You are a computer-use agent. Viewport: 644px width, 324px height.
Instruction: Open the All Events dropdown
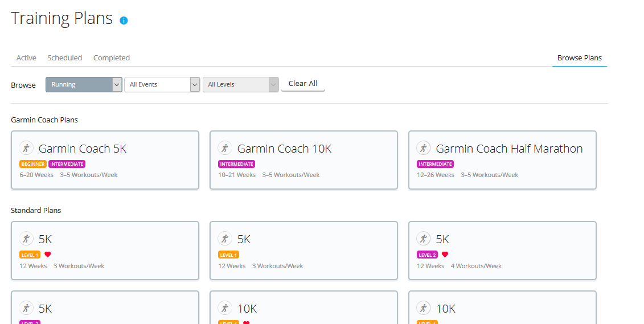162,85
